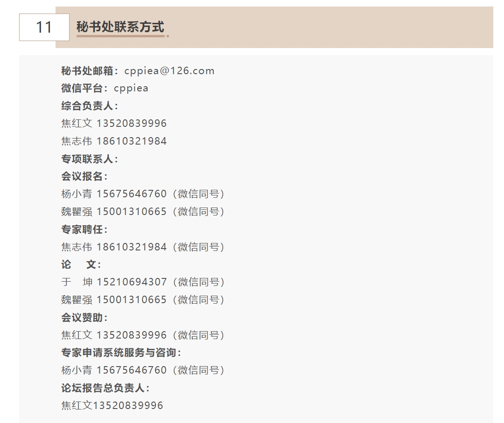Select the 微信平台 cppiea account text
This screenshot has height=423, width=504.
tap(131, 88)
